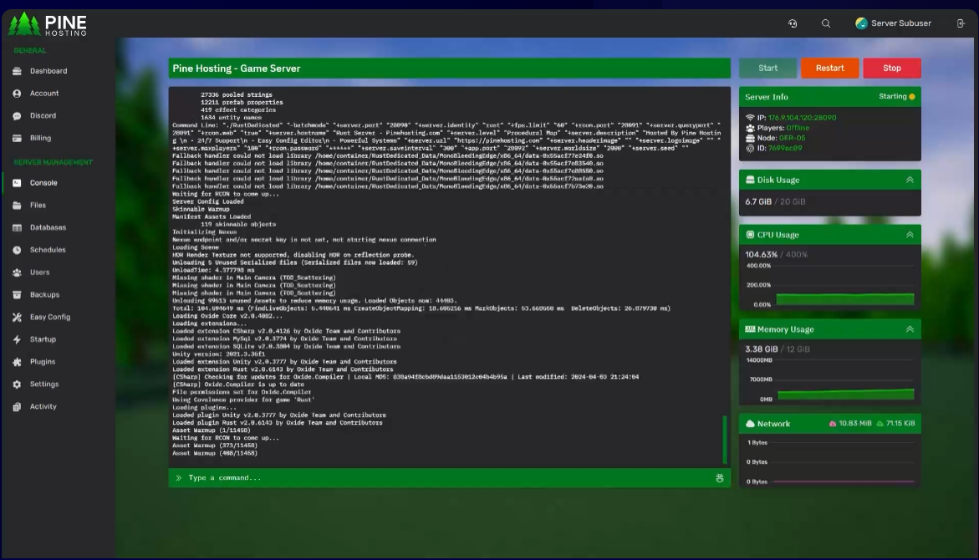This screenshot has height=560, width=979.
Task: Go to Schedules menu item
Action: tap(48, 251)
